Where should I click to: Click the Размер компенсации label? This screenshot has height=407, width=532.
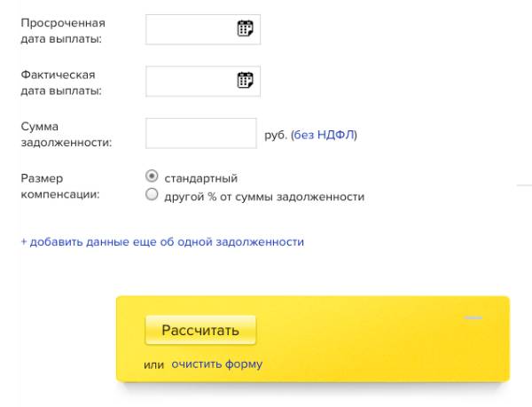[59, 185]
